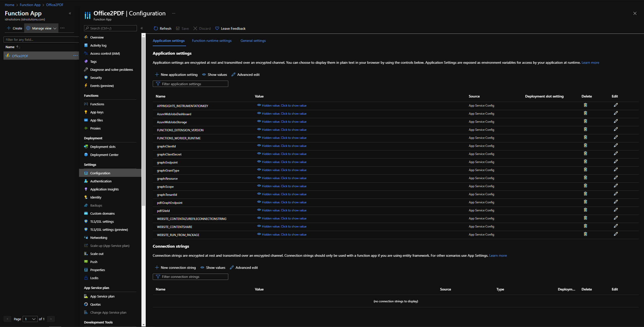
Task: Open Learn more link for application settings
Action: (590, 62)
